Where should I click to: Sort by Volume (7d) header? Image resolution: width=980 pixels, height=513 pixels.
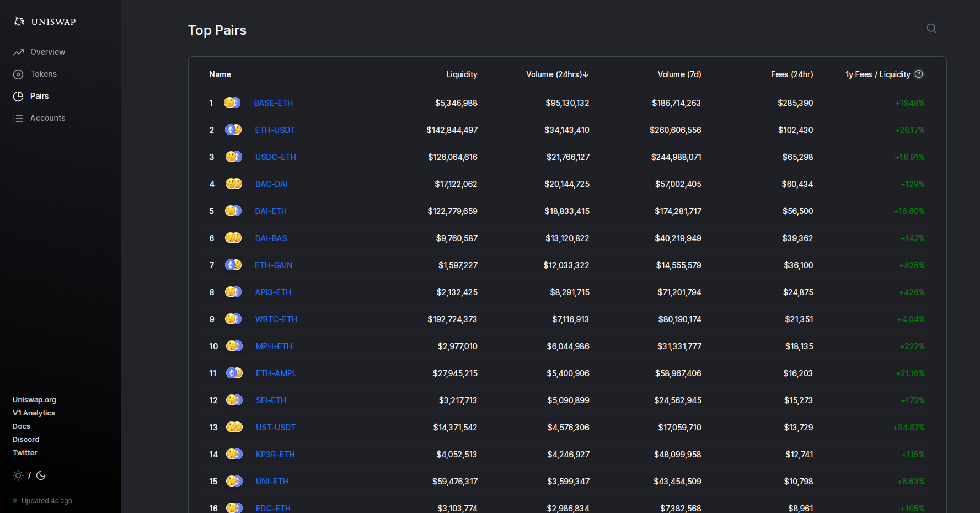679,74
